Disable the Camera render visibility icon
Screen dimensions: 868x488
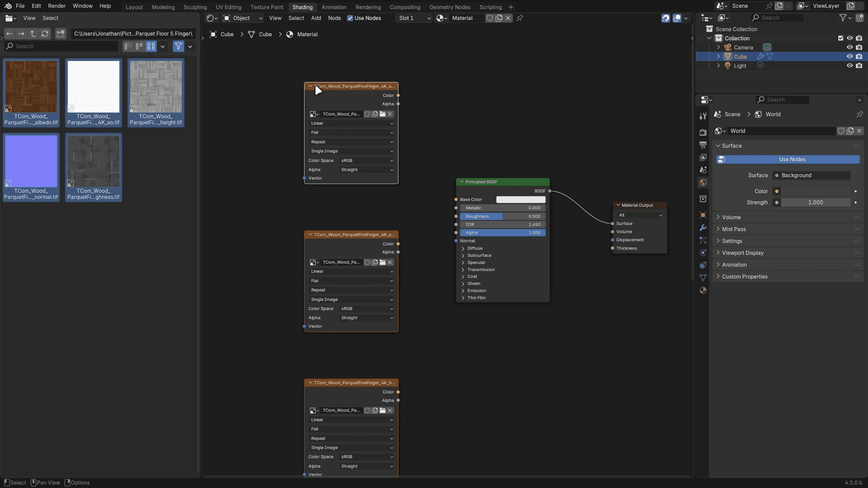[860, 47]
